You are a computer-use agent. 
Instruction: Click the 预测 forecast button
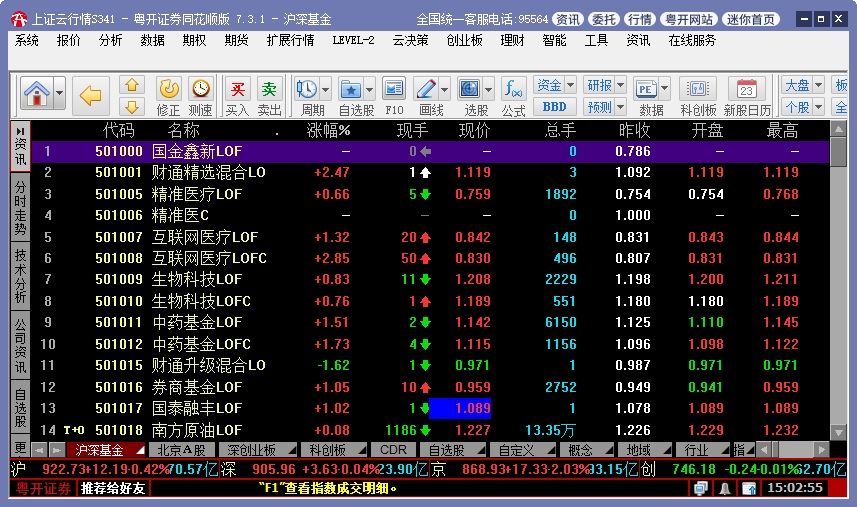coord(599,107)
